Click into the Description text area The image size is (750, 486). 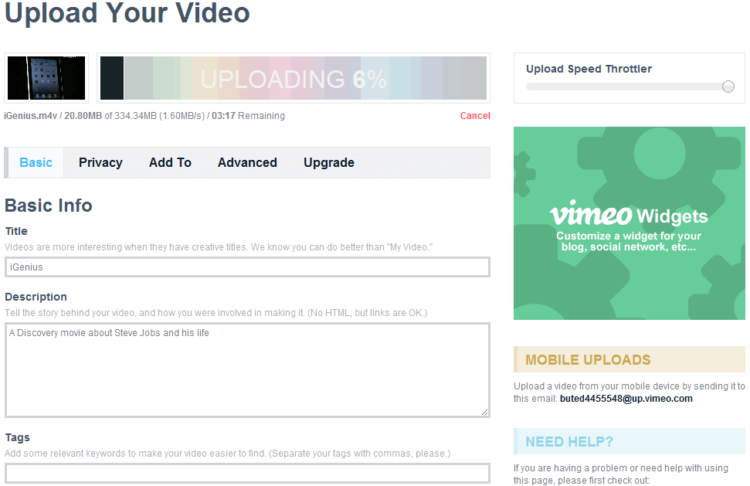click(x=247, y=370)
